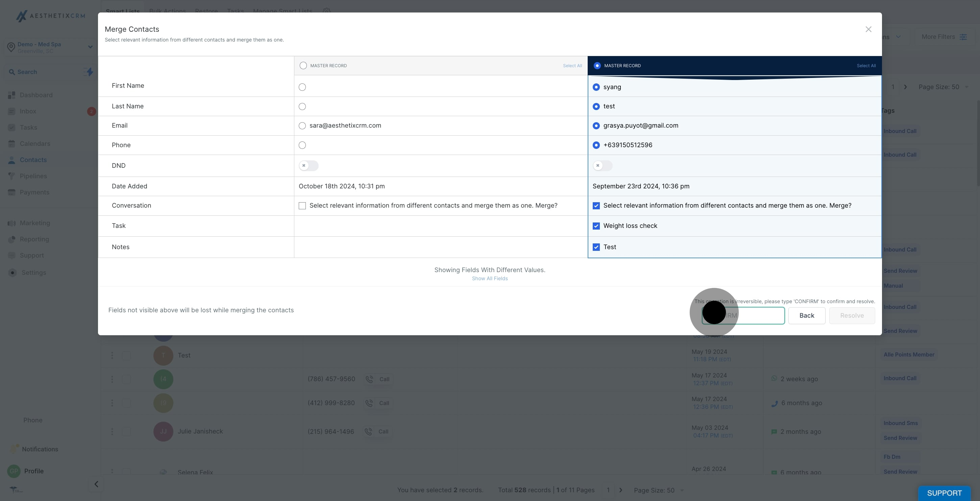Open Bulk Actions tab

coord(167,11)
